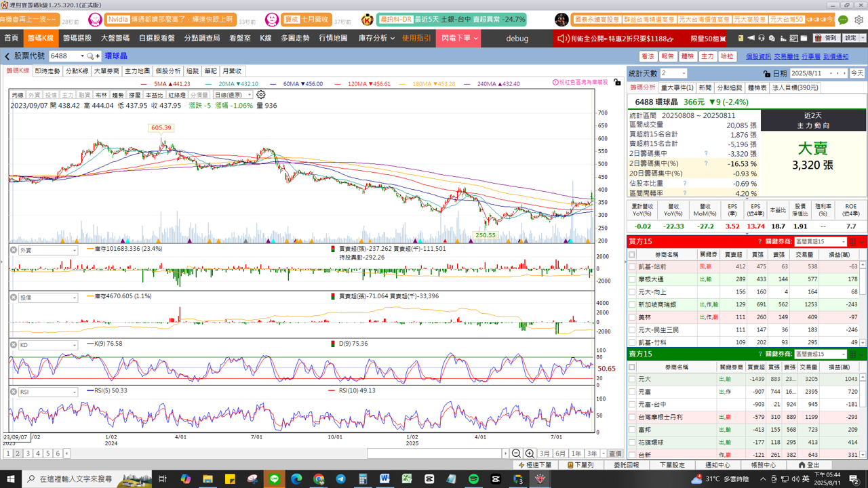The height and width of the screenshot is (488, 868).
Task: Switch to the 主力地圖 tab
Action: (138, 71)
